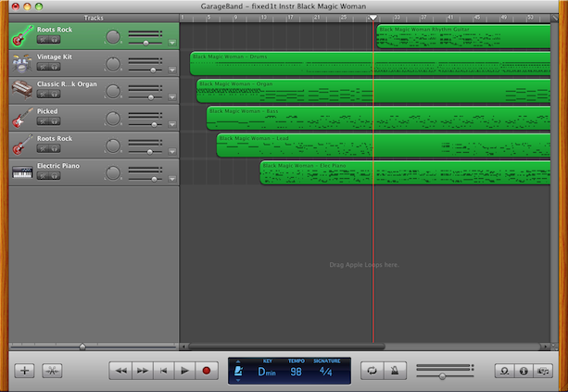Expand automation triangle on Picked track
The height and width of the screenshot is (392, 568).
click(172, 124)
